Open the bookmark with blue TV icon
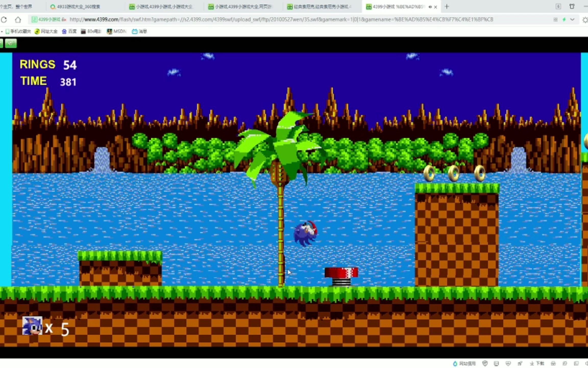The width and height of the screenshot is (588, 368). (x=139, y=31)
